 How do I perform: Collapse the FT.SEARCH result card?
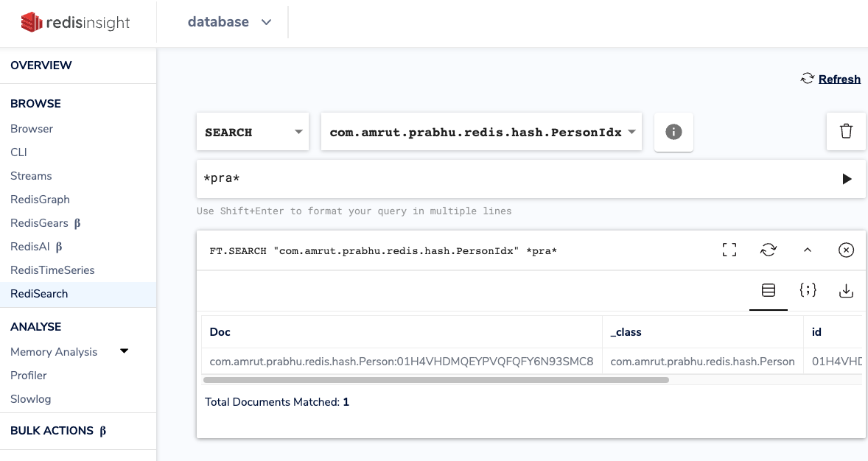pyautogui.click(x=807, y=250)
